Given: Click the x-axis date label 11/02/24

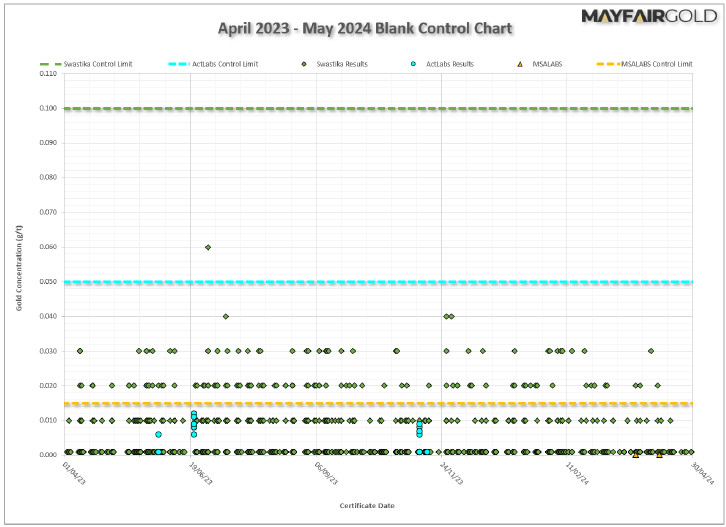Looking at the screenshot, I should [x=577, y=473].
